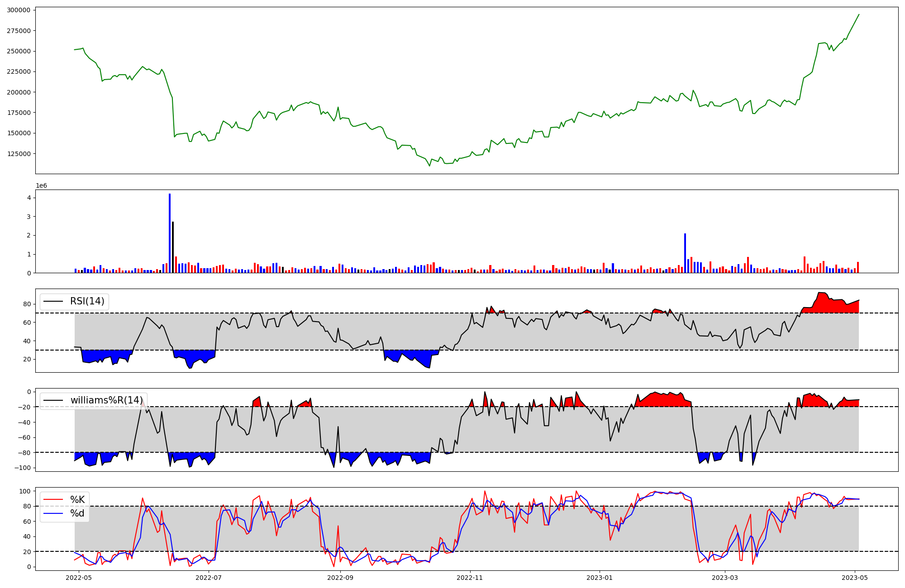
Task: Click the 125000 price axis tick label
Action: point(19,154)
